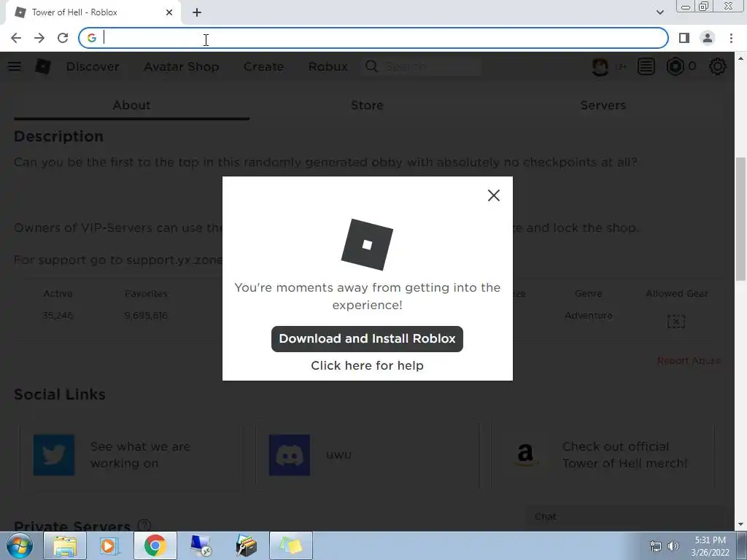Click the Private Servers help icon
Screen dimensions: 747x560
(144, 525)
